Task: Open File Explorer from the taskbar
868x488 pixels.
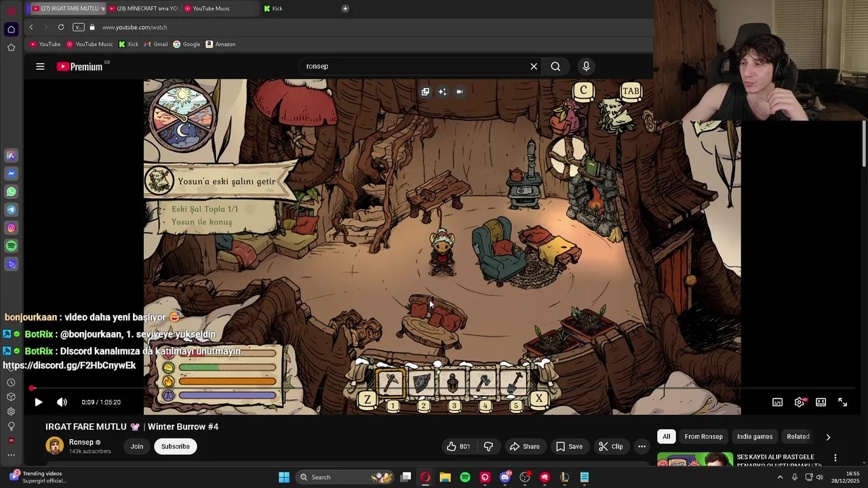Action: 445,477
